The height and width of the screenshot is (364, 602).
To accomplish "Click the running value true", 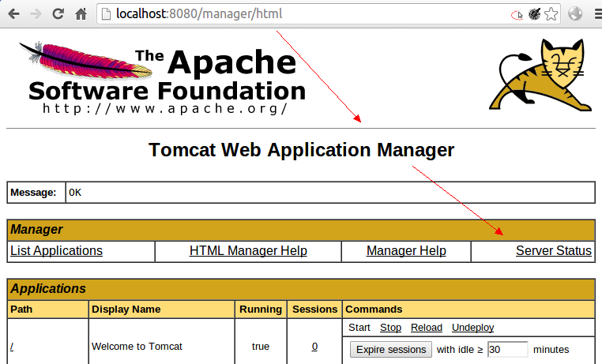I will pos(260,347).
